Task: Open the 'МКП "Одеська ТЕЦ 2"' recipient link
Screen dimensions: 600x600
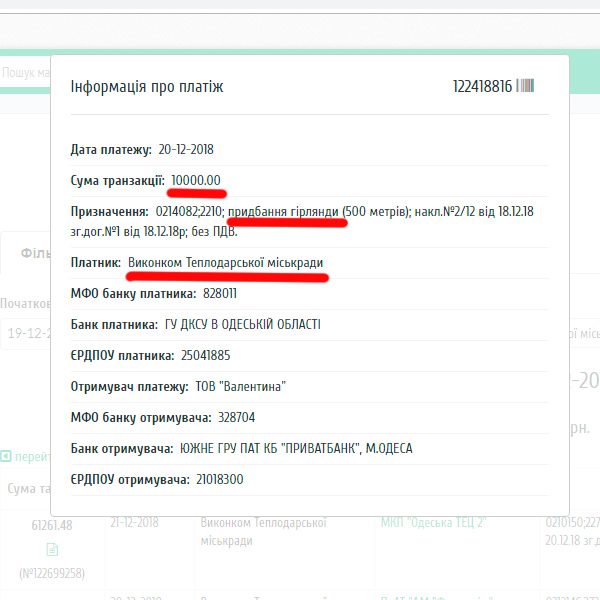Action: coord(433,522)
